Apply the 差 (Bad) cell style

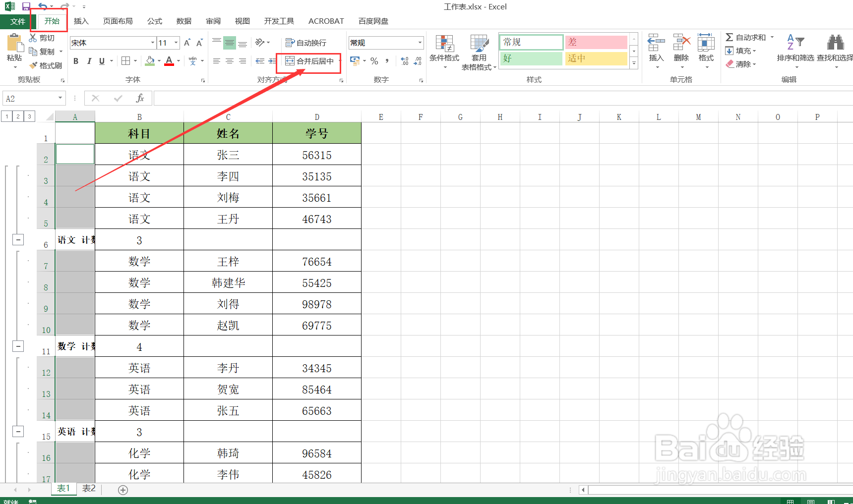pyautogui.click(x=596, y=42)
